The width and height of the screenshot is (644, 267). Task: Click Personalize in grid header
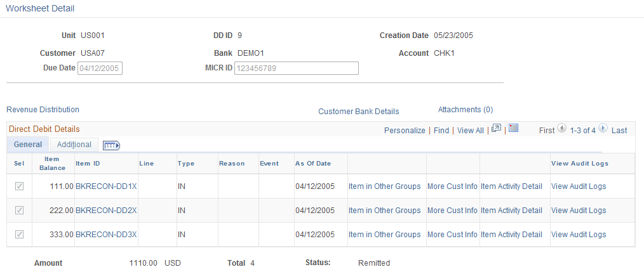pyautogui.click(x=405, y=131)
